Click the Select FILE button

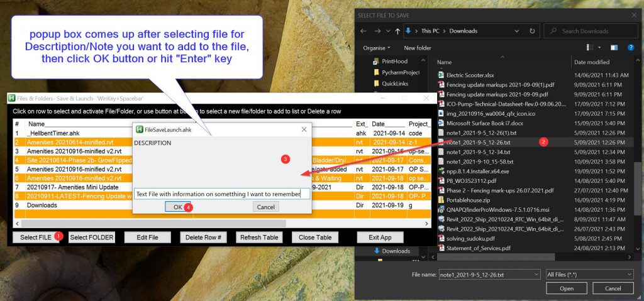[36, 238]
